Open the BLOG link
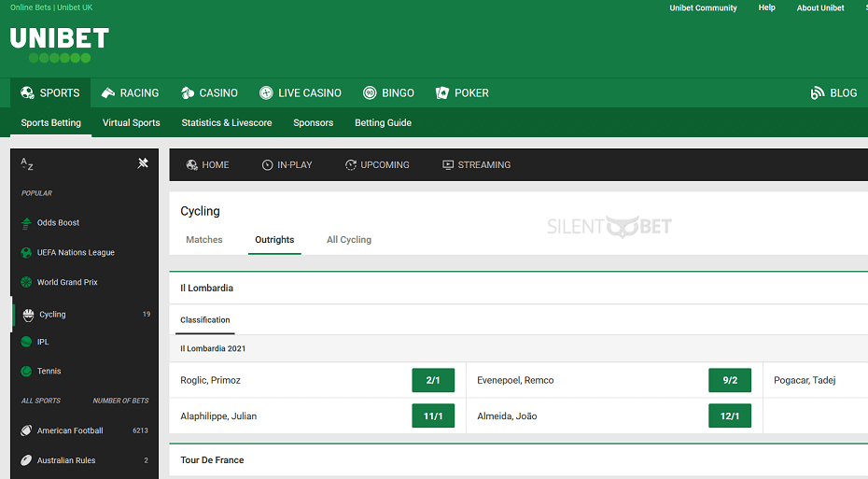 click(833, 93)
